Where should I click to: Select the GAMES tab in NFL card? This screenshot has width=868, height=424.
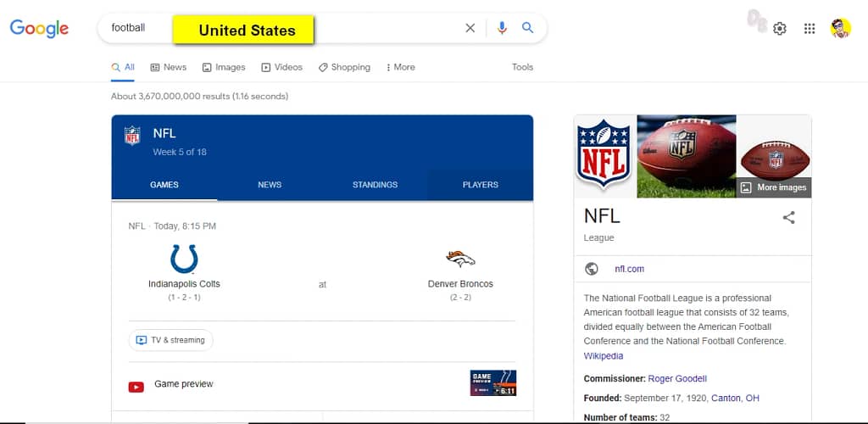pyautogui.click(x=164, y=185)
